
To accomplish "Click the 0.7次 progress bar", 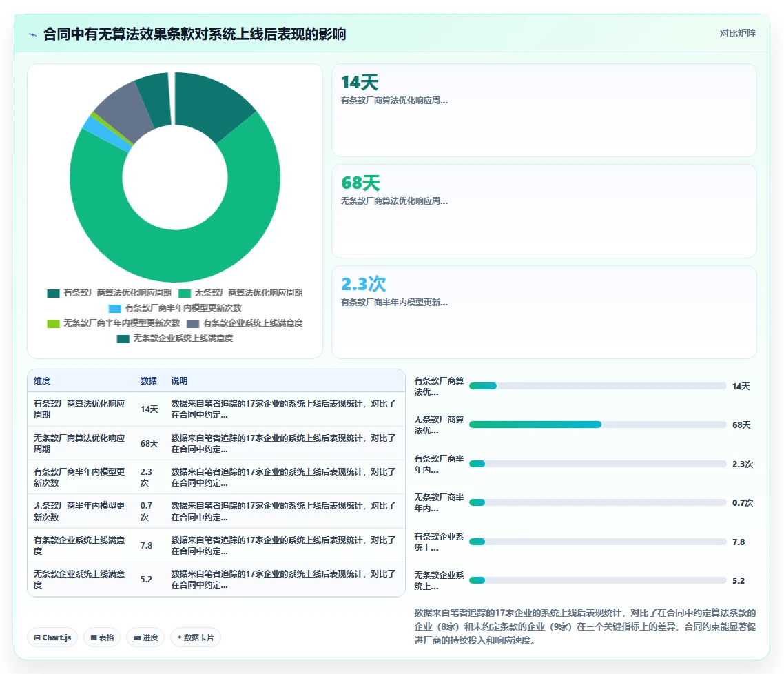I will point(597,502).
